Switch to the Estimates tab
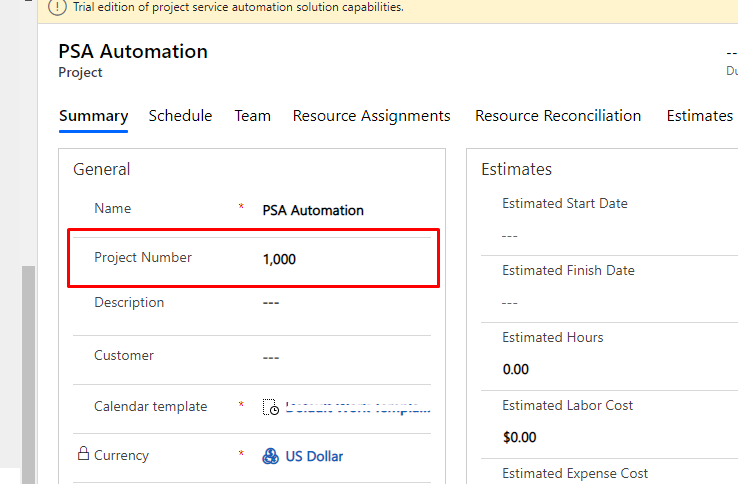Viewport: 738px width, 484px height. click(x=699, y=116)
